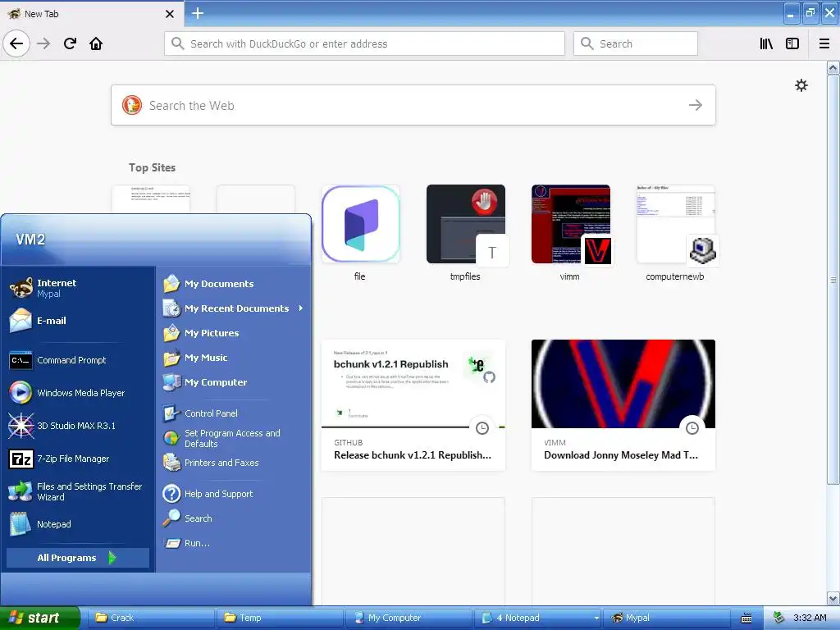
Task: Open Start menu Search item
Action: (x=234, y=518)
